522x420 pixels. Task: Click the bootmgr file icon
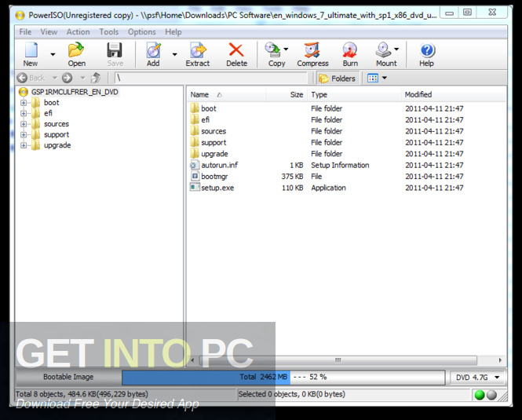point(195,176)
